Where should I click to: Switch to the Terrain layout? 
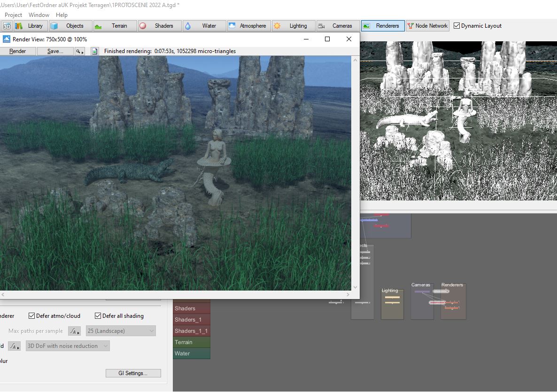tap(115, 26)
